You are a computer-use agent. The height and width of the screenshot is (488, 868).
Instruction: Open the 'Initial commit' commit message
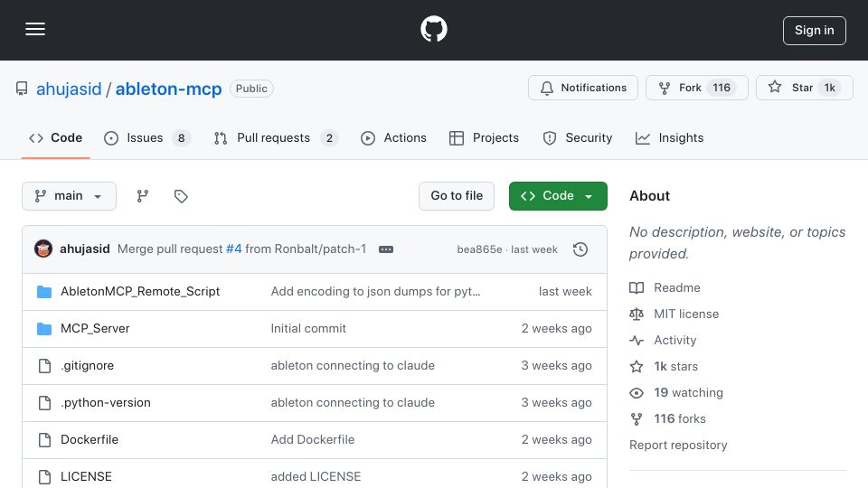(308, 329)
